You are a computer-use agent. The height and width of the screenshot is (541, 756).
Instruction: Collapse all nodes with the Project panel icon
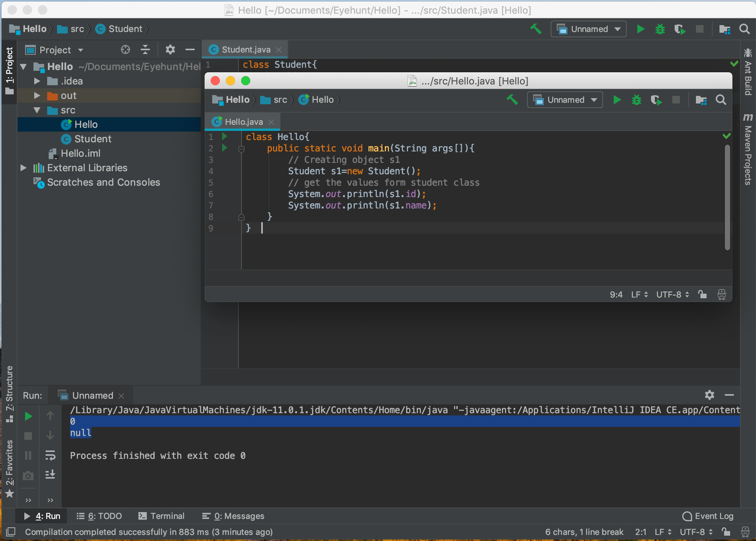(x=145, y=49)
